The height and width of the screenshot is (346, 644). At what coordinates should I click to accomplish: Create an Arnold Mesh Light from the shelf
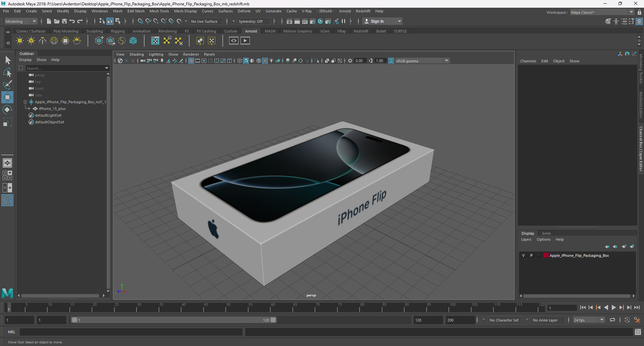(31, 41)
